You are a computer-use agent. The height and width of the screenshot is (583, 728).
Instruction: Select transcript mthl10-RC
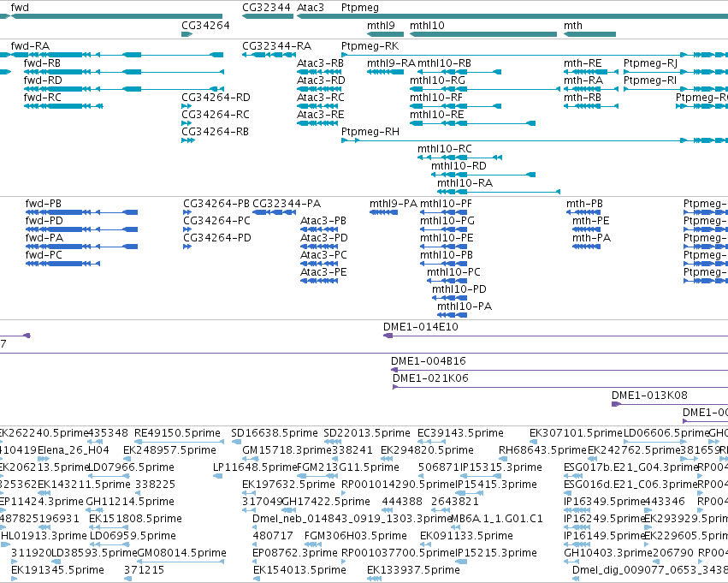(459, 158)
